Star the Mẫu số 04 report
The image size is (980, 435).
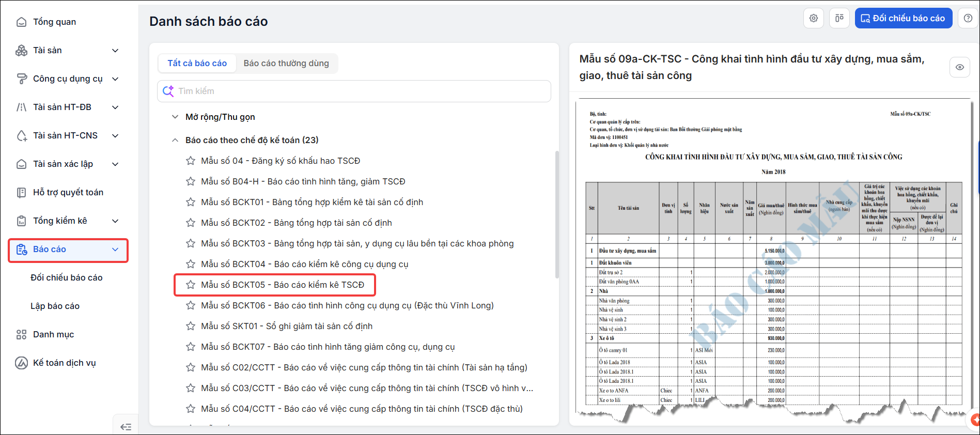click(x=191, y=161)
